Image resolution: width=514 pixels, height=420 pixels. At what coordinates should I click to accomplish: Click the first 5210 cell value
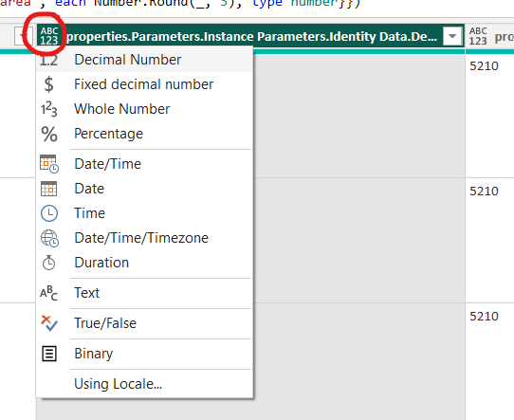point(484,66)
